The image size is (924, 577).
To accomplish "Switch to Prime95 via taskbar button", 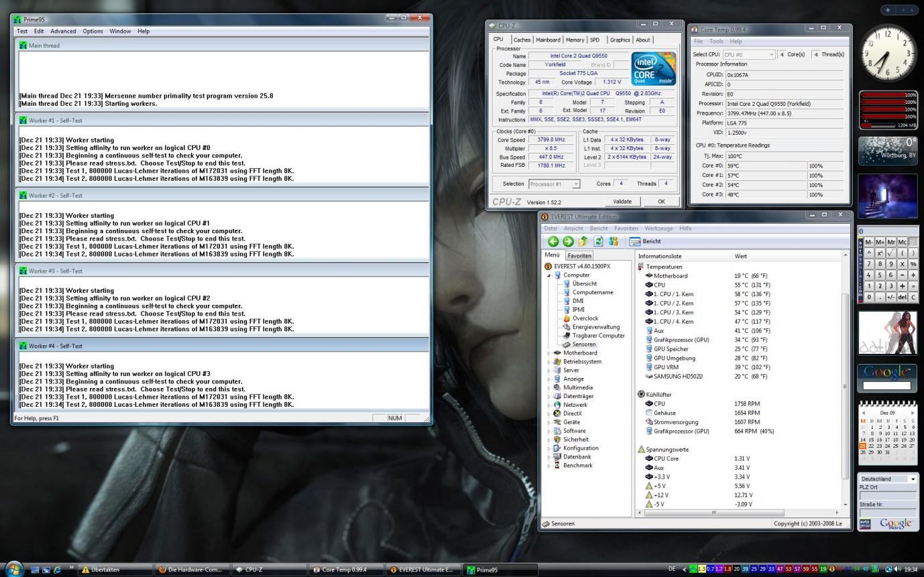I will tap(502, 570).
